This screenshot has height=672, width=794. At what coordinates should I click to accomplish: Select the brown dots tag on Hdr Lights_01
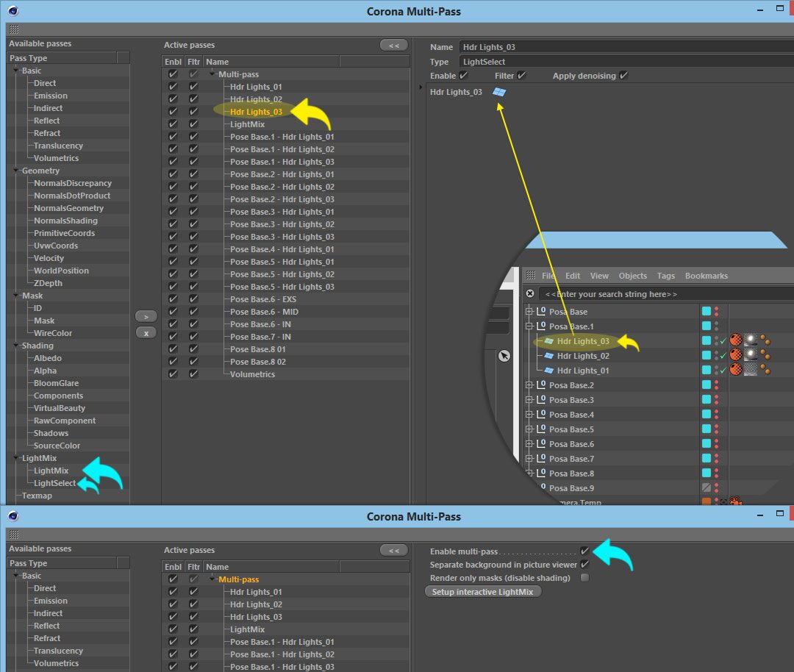pos(765,369)
